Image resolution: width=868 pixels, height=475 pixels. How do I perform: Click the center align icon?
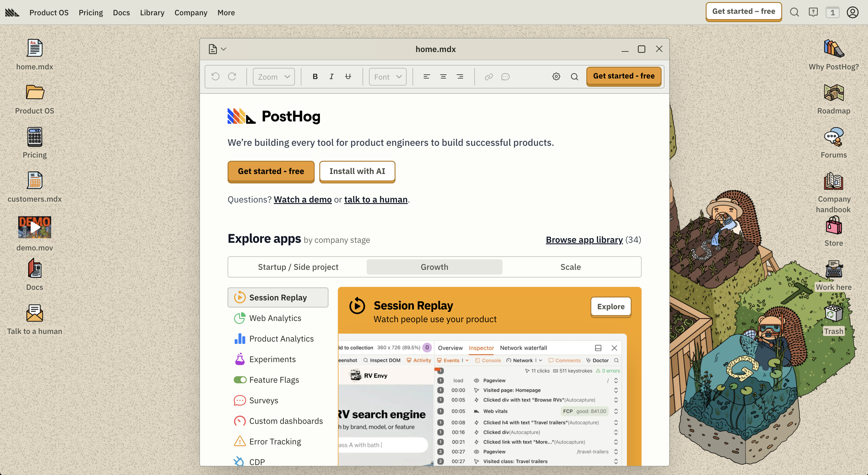coord(443,77)
